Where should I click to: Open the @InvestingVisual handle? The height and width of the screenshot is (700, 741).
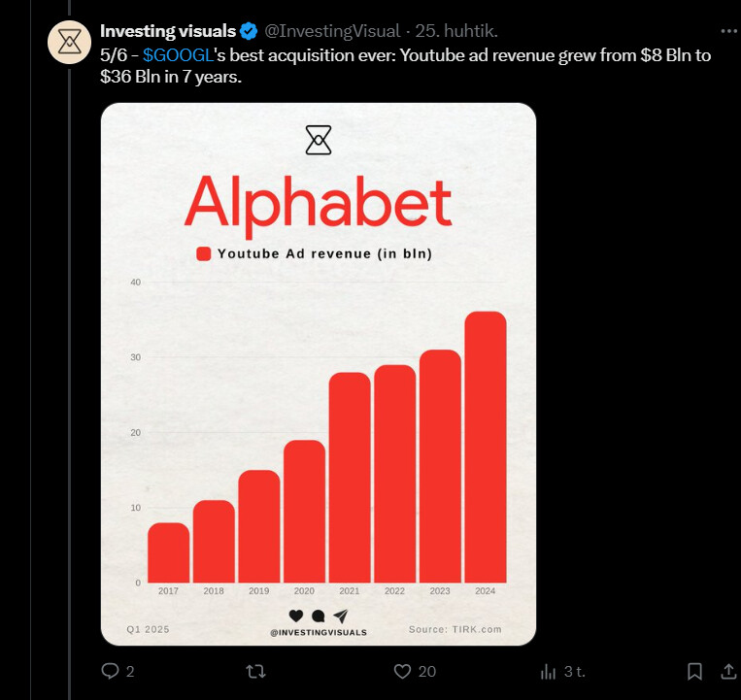coord(332,31)
